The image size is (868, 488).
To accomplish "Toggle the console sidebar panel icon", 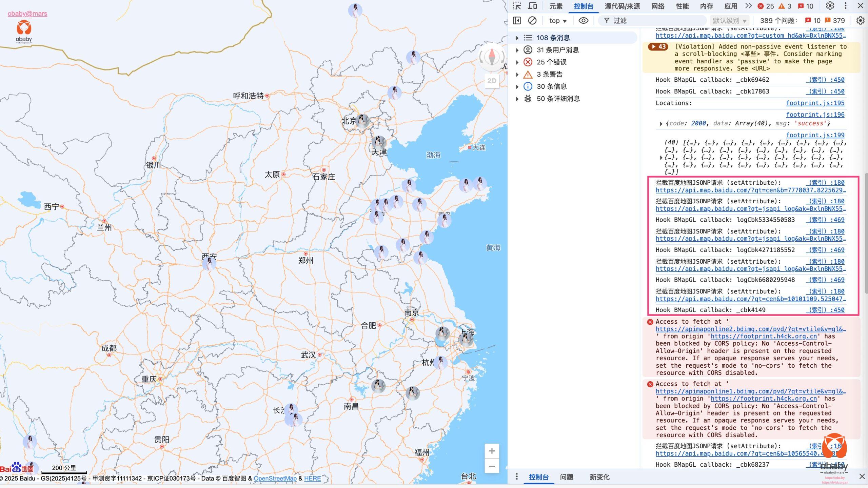I will (x=517, y=21).
